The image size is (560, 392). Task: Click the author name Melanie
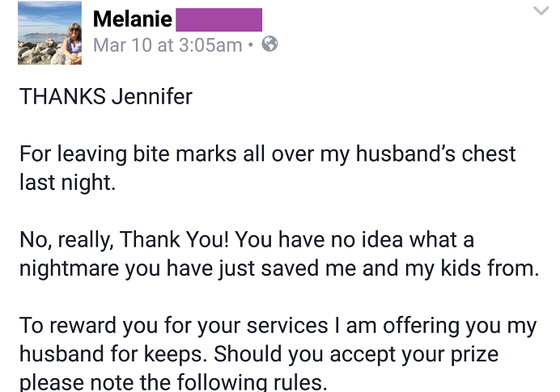[x=132, y=19]
